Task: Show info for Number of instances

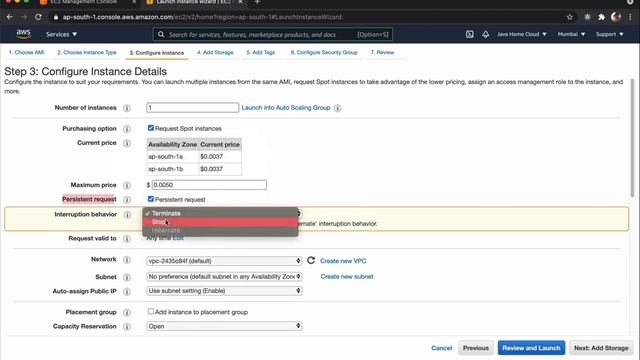Action: [x=127, y=108]
